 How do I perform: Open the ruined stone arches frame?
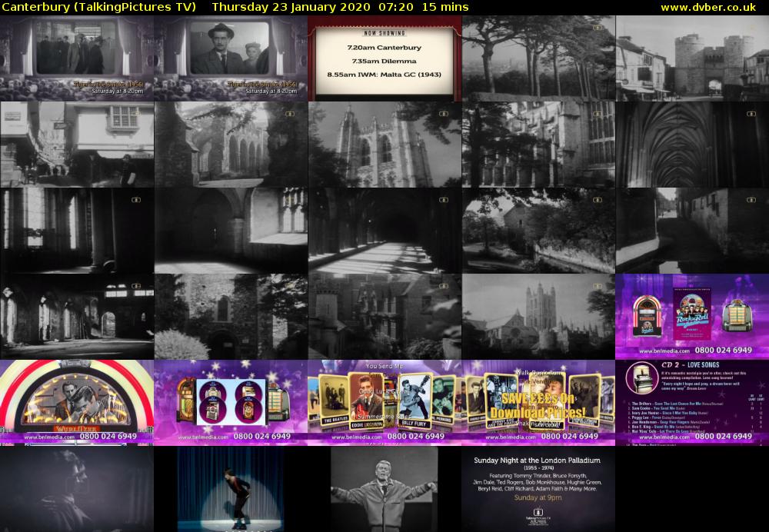tap(77, 316)
